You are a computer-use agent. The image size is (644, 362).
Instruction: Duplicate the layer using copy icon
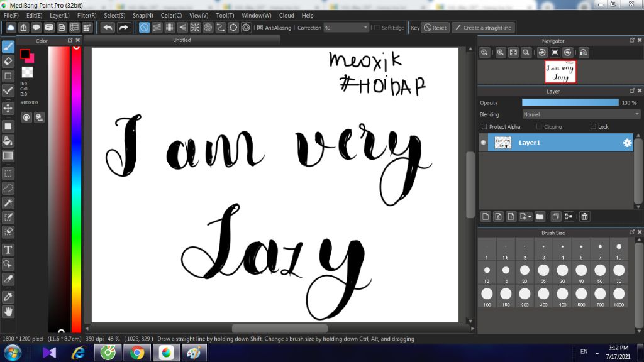tap(555, 216)
